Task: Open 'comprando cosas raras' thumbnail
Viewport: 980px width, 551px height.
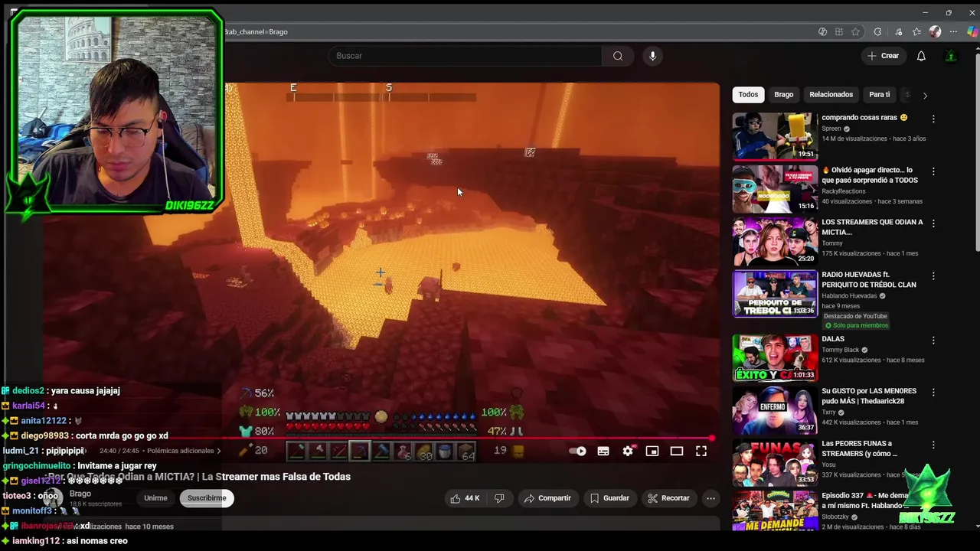Action: [x=775, y=136]
